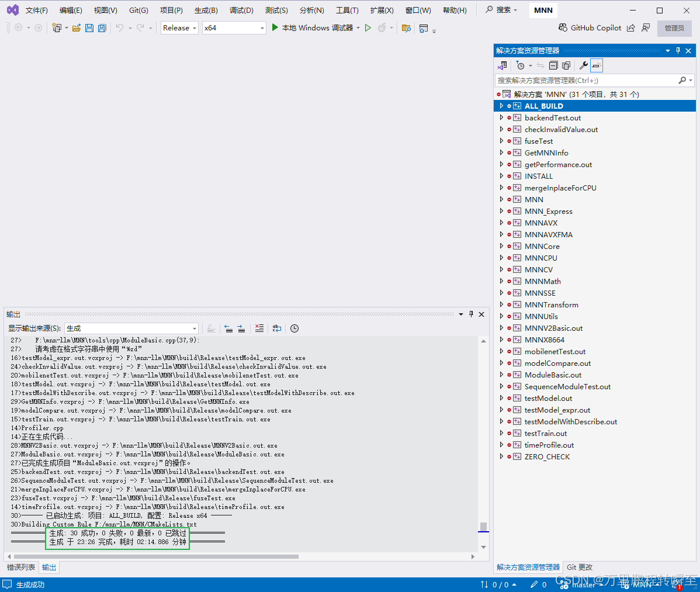
Task: Open the Release configuration dropdown
Action: (x=179, y=27)
